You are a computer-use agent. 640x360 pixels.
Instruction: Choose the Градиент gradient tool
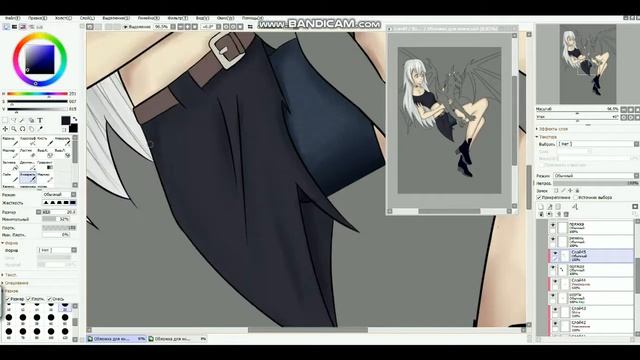point(45,165)
